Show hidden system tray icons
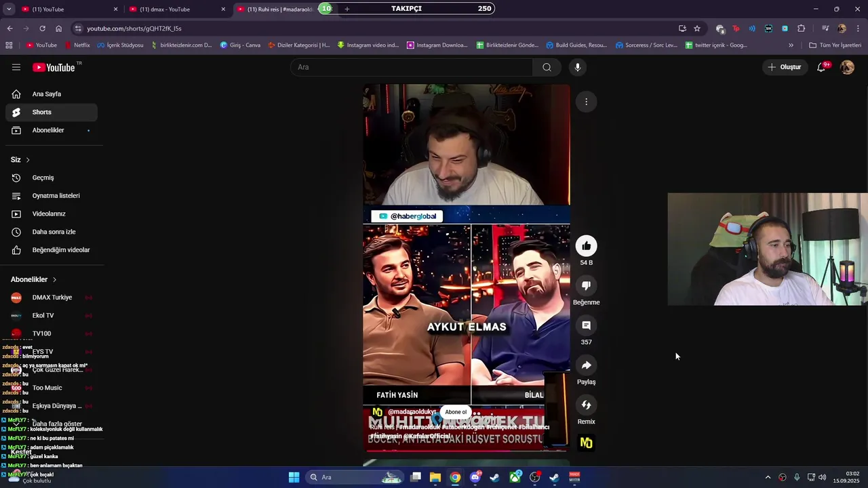The image size is (868, 488). (768, 477)
